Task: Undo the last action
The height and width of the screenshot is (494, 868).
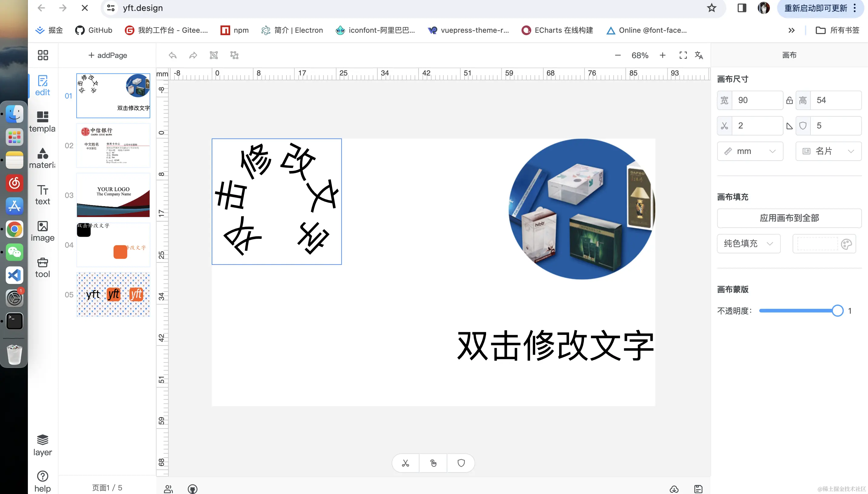Action: pyautogui.click(x=173, y=55)
